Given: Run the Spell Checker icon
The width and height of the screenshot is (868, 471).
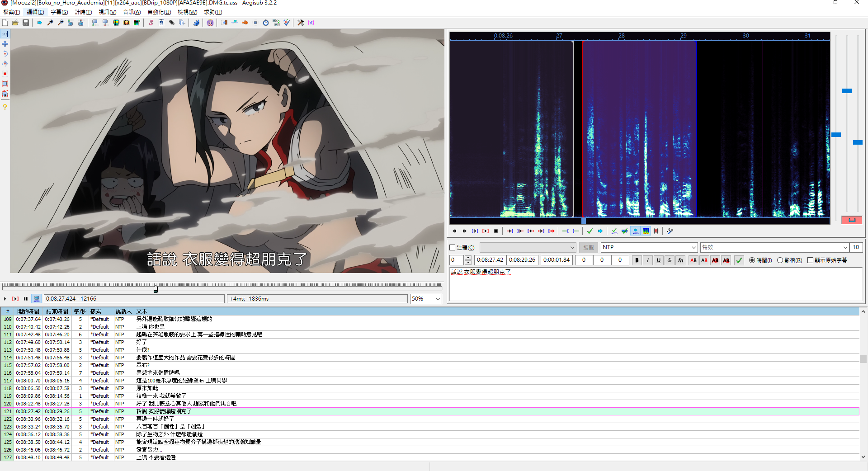Looking at the screenshot, I should click(x=287, y=23).
